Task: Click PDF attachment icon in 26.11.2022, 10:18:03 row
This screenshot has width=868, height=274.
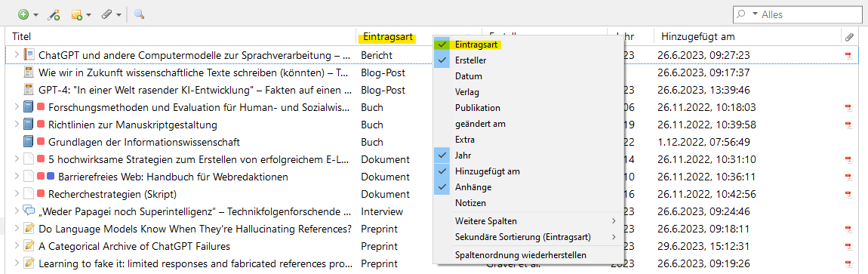Action: point(848,107)
